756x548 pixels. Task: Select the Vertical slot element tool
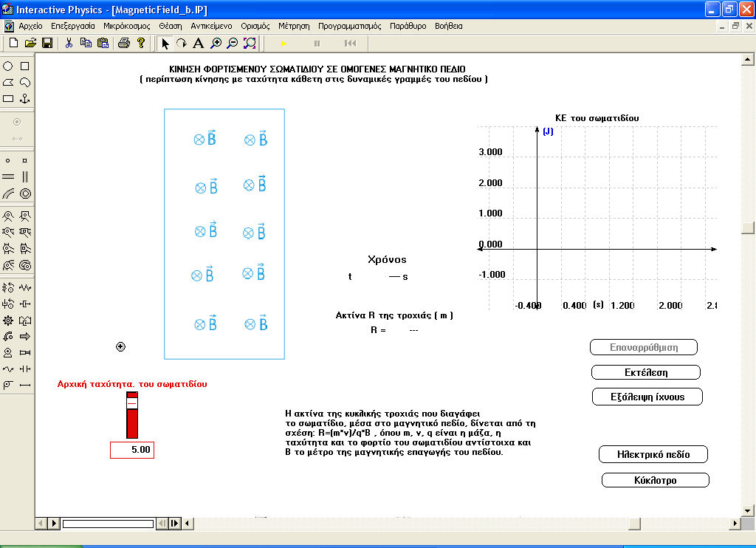click(x=25, y=177)
